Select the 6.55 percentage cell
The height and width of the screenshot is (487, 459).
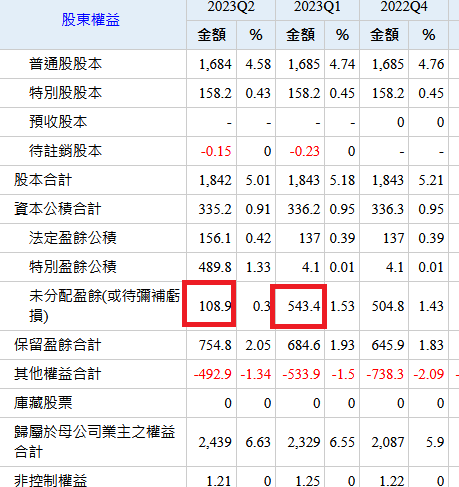342,442
